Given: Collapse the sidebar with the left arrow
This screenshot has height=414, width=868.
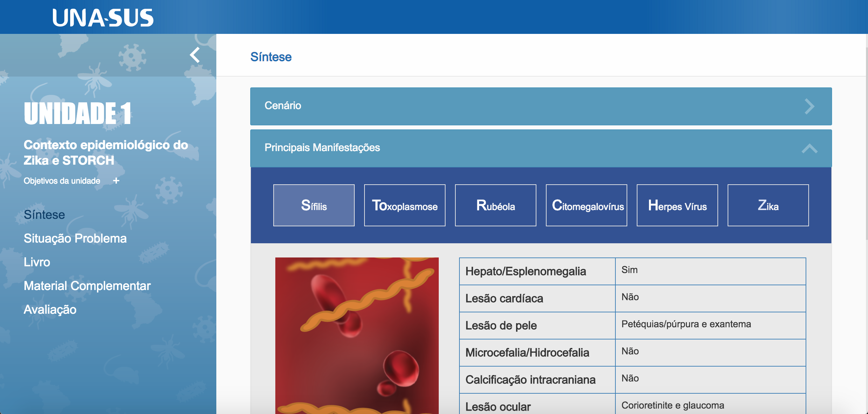Looking at the screenshot, I should (x=195, y=55).
